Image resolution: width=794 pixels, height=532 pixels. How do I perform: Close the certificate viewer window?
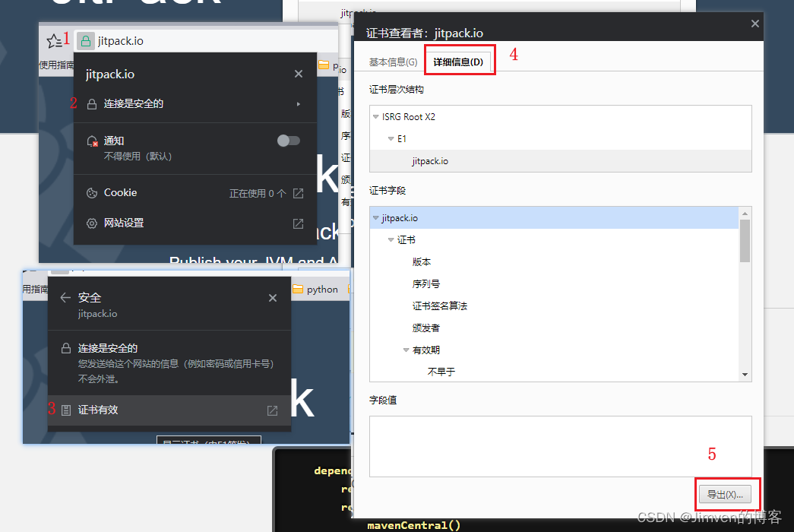(x=755, y=24)
